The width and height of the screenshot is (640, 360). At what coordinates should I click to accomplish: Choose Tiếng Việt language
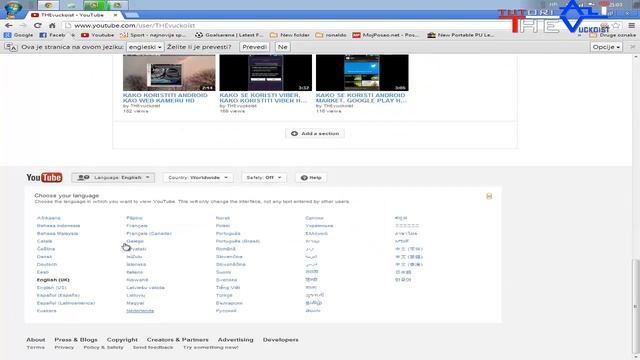(228, 288)
